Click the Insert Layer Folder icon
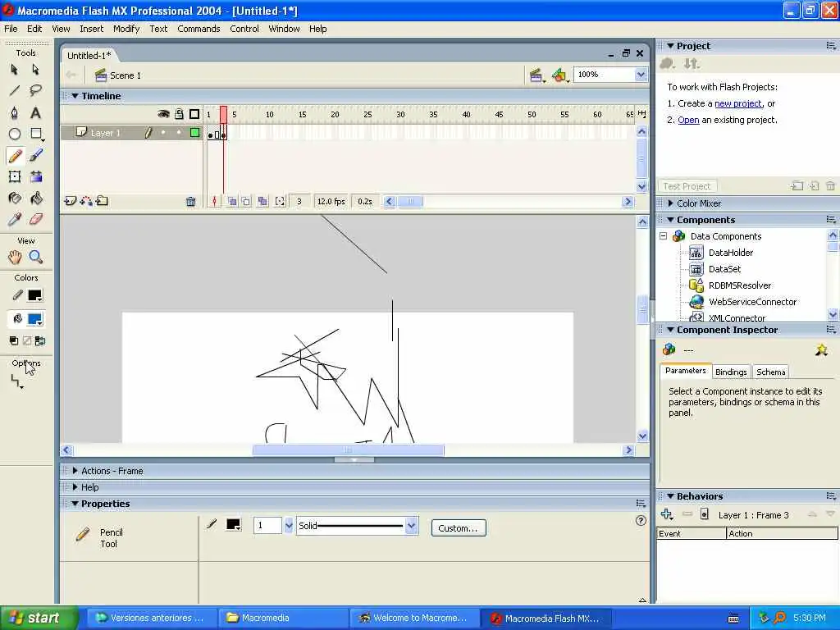Viewport: 840px width, 630px height. click(102, 202)
